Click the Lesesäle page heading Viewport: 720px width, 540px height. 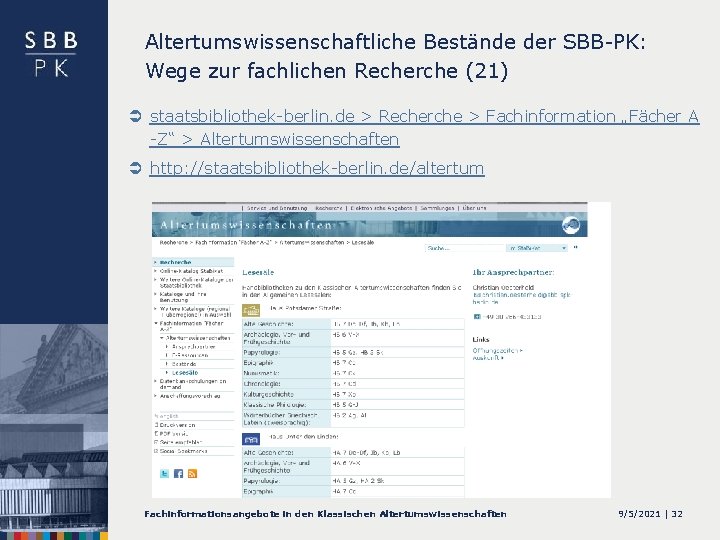(258, 272)
